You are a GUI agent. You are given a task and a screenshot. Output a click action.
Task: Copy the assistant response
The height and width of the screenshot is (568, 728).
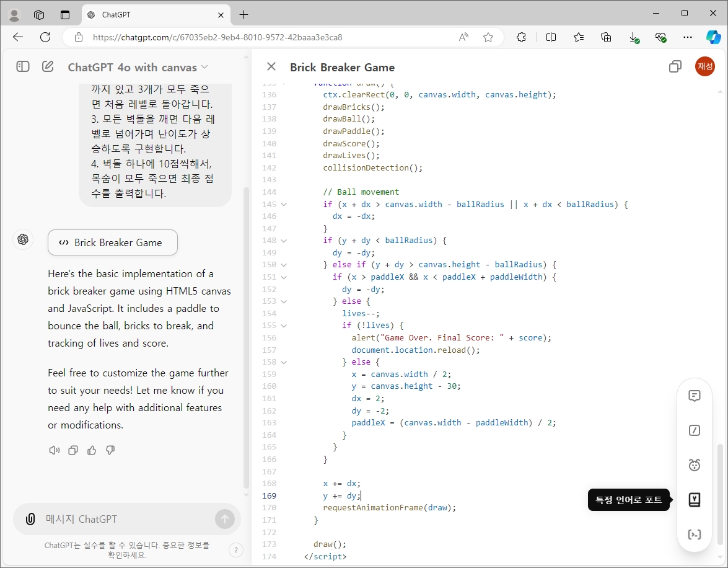coord(73,450)
